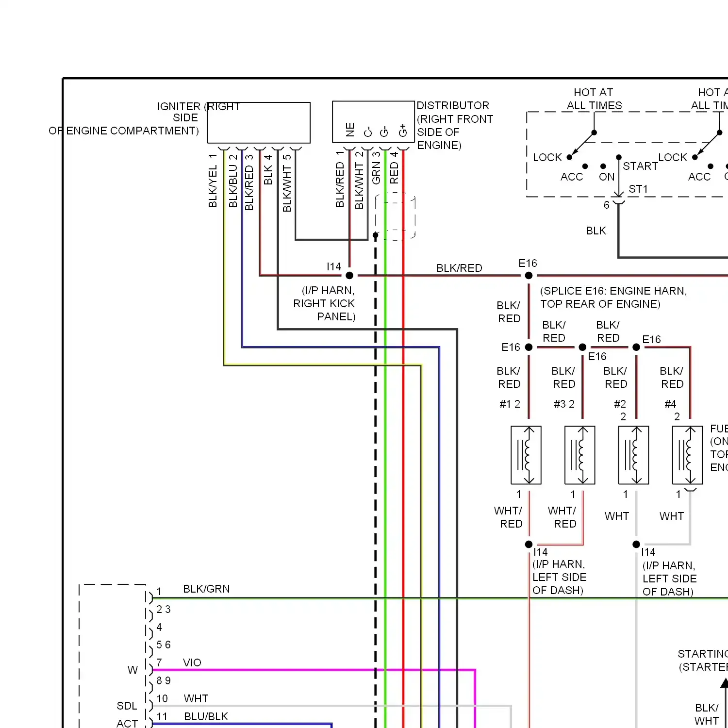Click the 'W' connector terminal label
Viewport: 728px width, 728px height.
coord(132,670)
